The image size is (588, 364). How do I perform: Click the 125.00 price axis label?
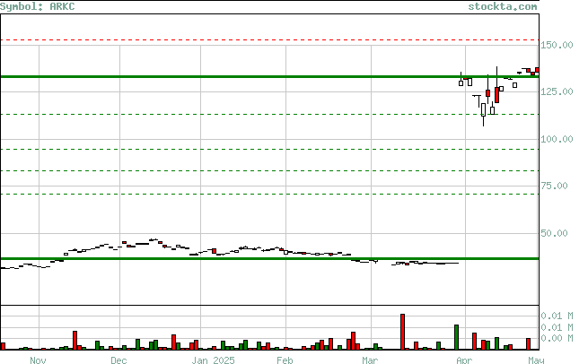[x=557, y=91]
